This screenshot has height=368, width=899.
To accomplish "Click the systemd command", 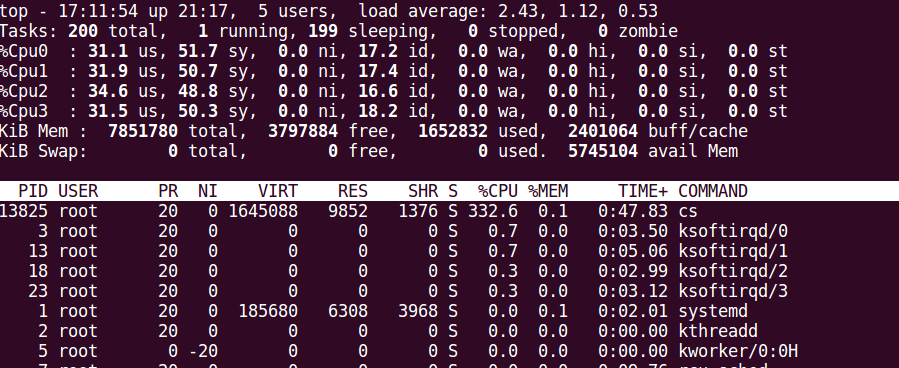I will coord(713,311).
